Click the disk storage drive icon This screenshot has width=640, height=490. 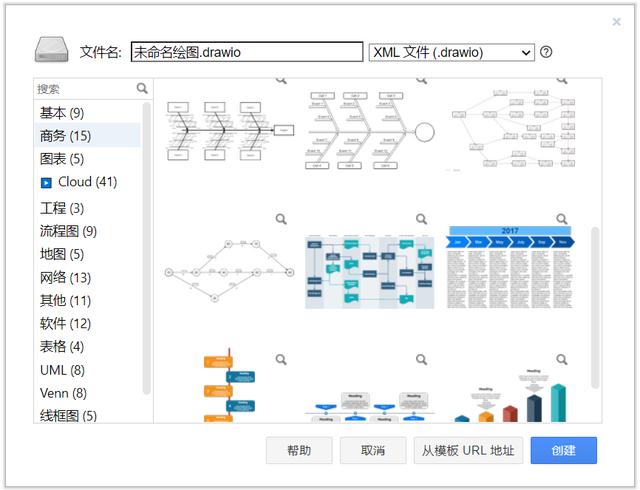tap(50, 51)
